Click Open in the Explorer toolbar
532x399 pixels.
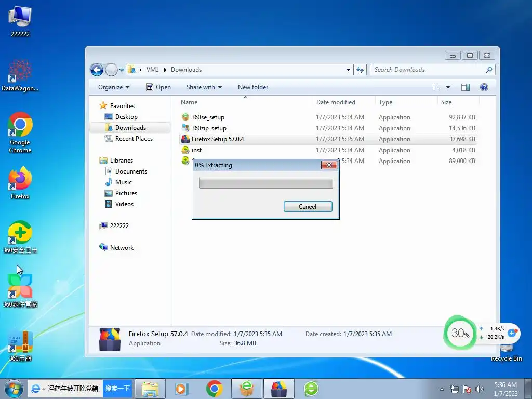click(x=158, y=87)
